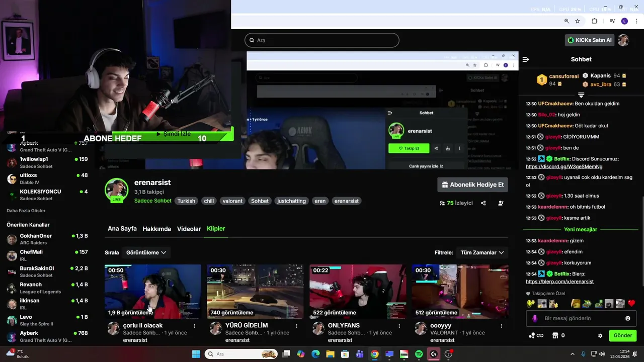Open Chrome media controls icon
Screen dimensions: 644x362
[612, 21]
